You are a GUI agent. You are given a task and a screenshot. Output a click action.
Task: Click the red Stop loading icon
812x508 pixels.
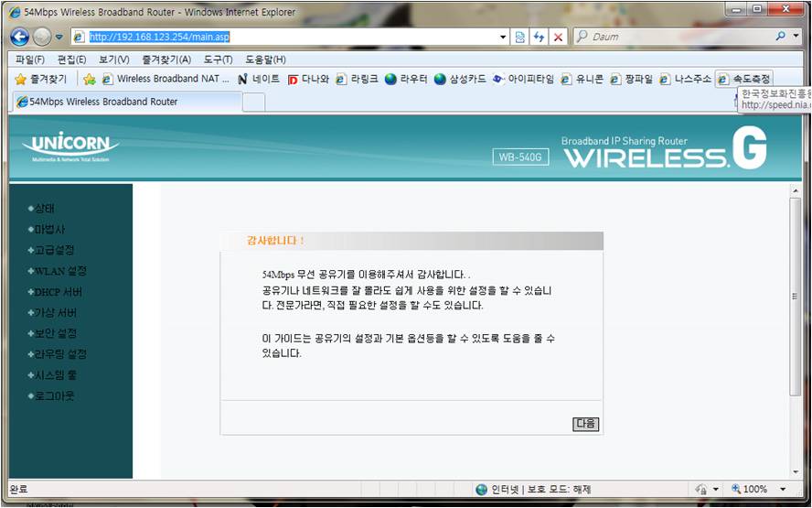click(558, 38)
